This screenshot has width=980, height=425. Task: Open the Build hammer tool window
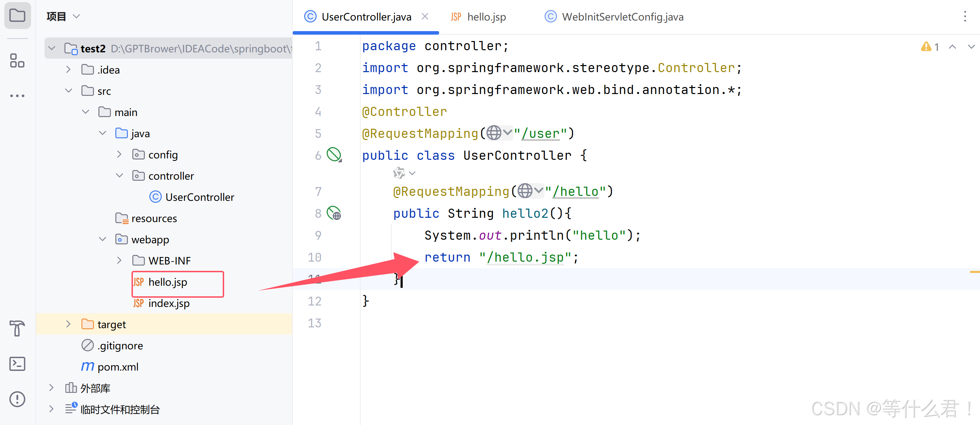pos(17,328)
